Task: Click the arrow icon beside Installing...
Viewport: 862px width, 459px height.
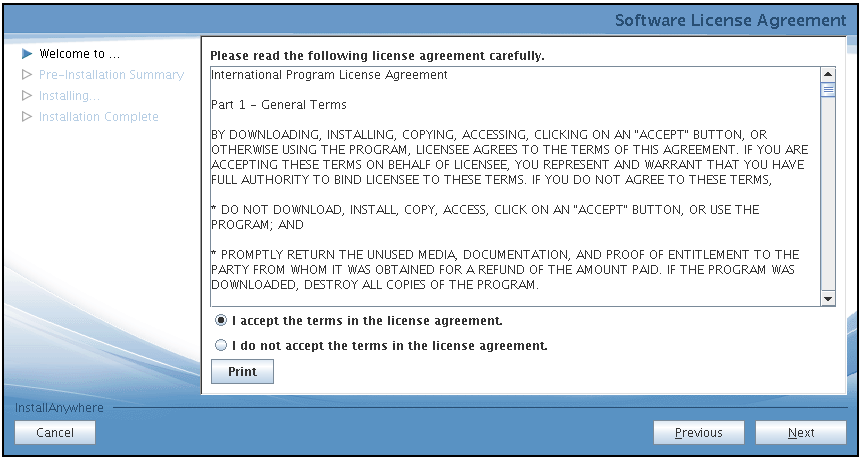Action: click(x=27, y=96)
